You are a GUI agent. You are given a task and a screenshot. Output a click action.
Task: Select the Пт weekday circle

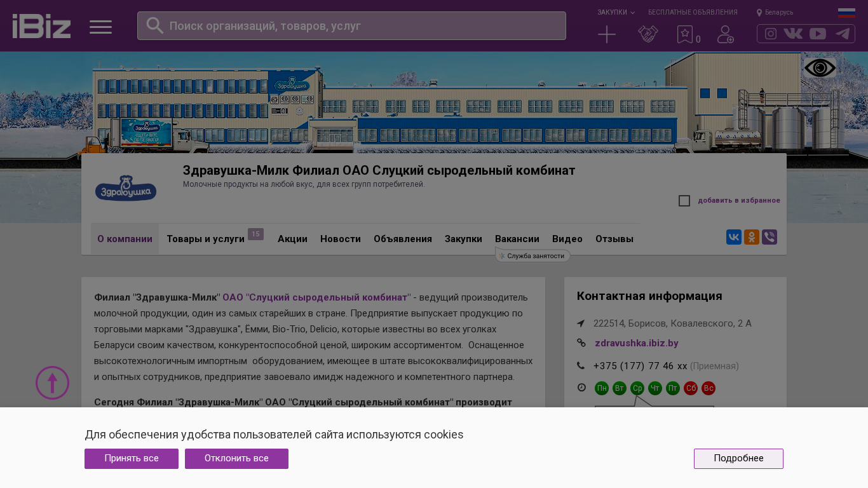pyautogui.click(x=673, y=388)
